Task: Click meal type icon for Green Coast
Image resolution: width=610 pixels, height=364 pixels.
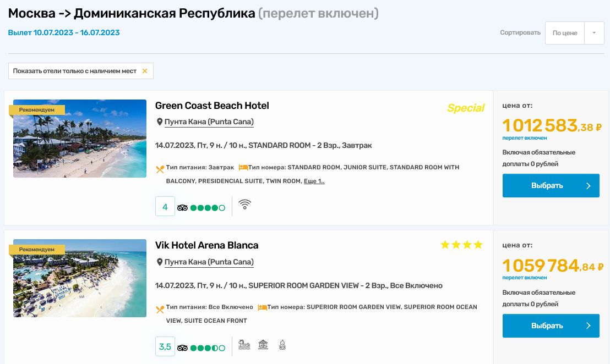Action: [160, 169]
